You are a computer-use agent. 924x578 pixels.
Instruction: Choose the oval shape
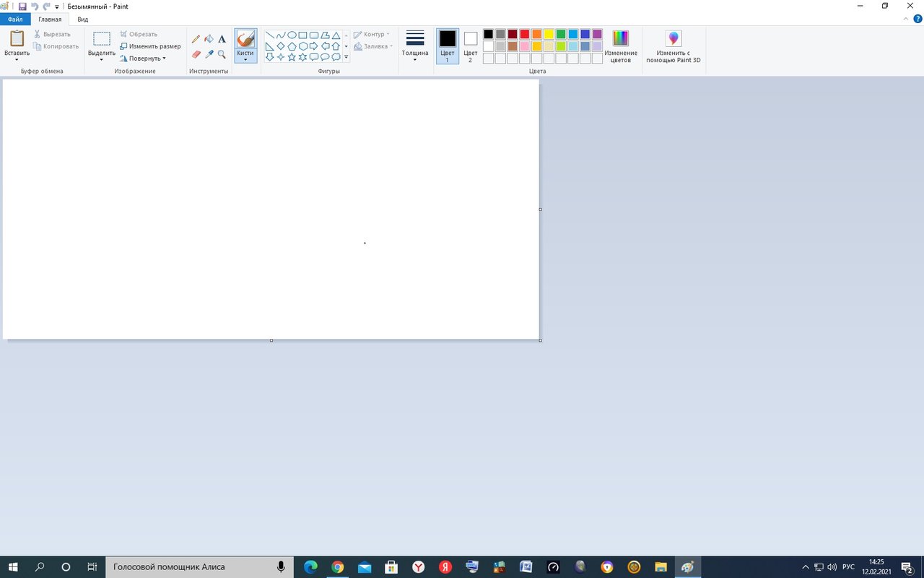(292, 35)
